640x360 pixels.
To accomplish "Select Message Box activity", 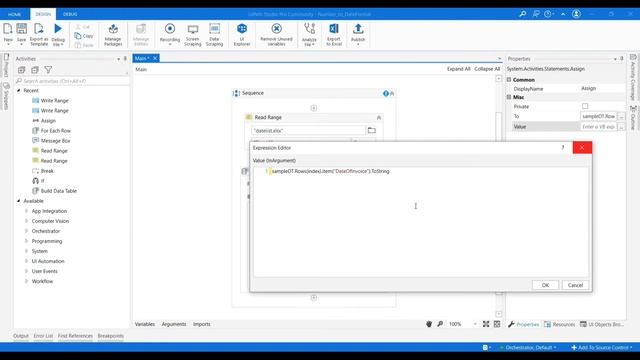I will [56, 141].
